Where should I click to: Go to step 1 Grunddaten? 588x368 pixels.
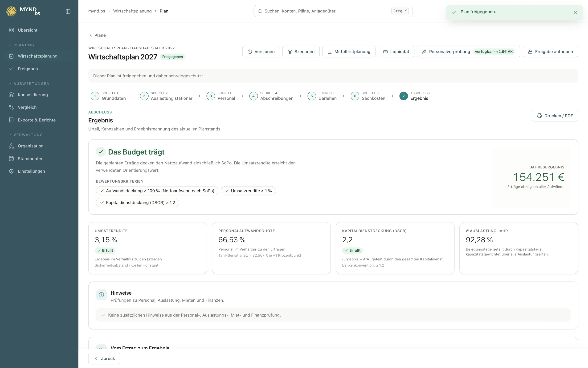(x=108, y=96)
